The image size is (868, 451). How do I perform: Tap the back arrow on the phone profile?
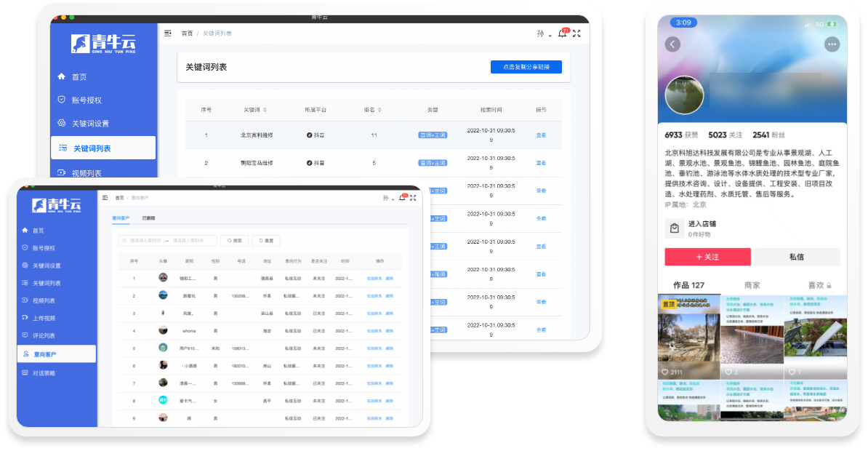673,44
